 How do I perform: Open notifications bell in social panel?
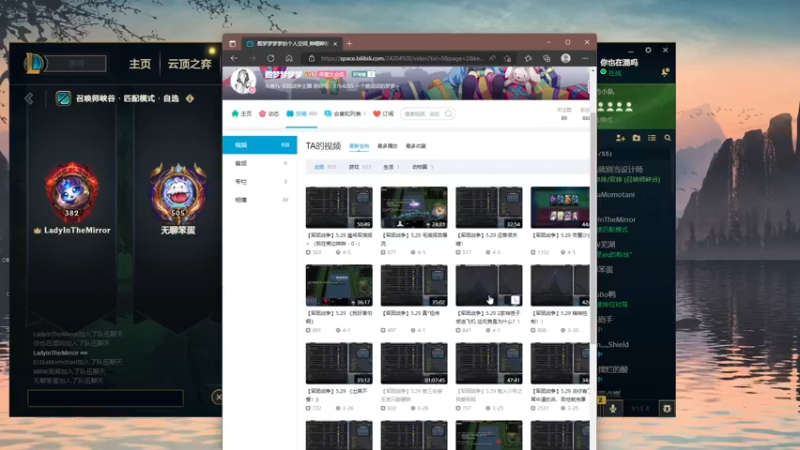665,72
